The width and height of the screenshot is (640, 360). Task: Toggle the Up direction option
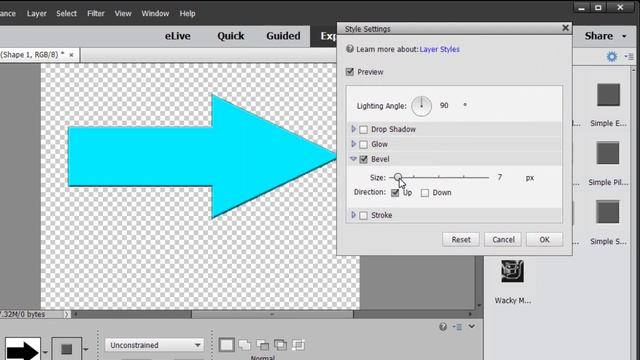[395, 193]
